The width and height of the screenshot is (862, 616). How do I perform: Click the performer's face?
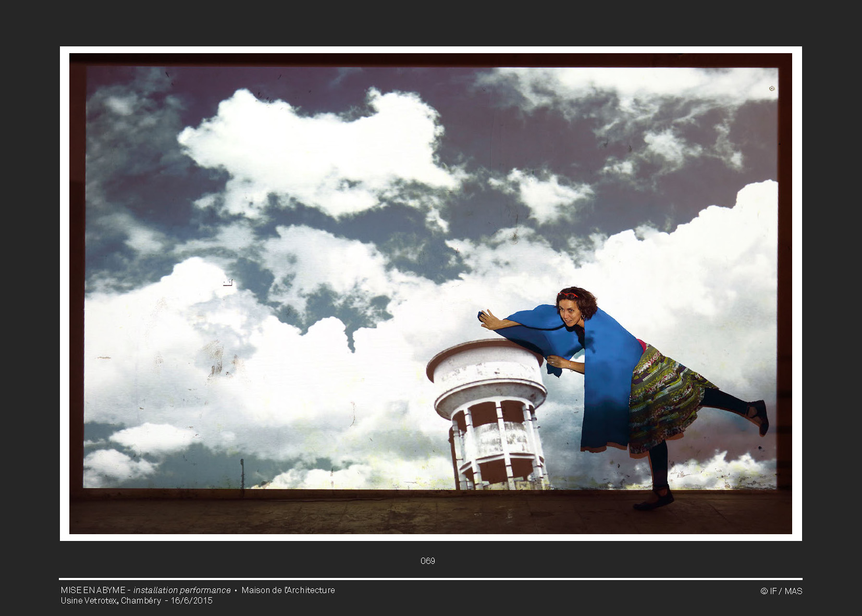coord(571,312)
